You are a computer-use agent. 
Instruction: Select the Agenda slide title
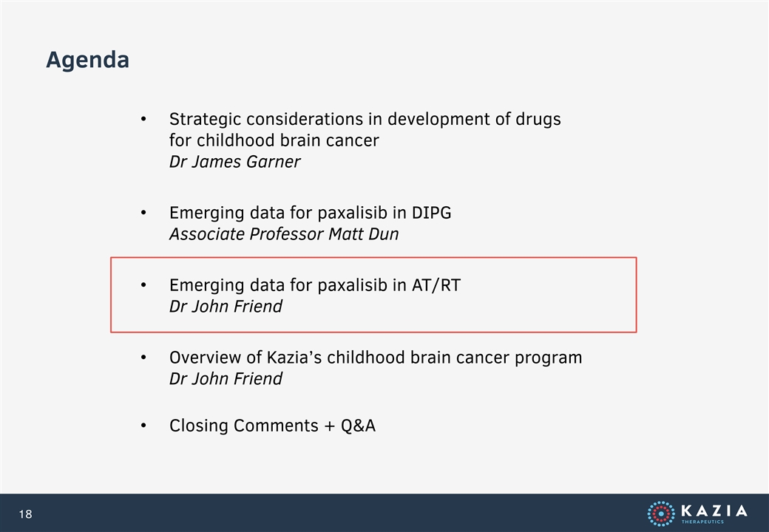(x=88, y=61)
